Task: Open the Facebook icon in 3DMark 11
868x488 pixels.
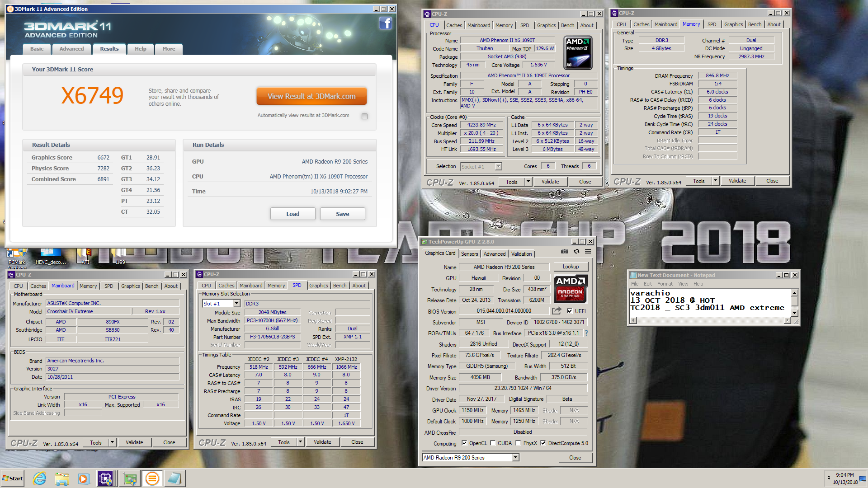Action: (385, 23)
